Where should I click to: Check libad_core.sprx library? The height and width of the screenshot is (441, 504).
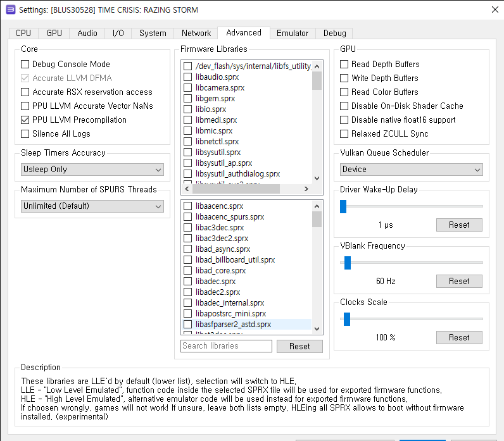[x=187, y=270]
